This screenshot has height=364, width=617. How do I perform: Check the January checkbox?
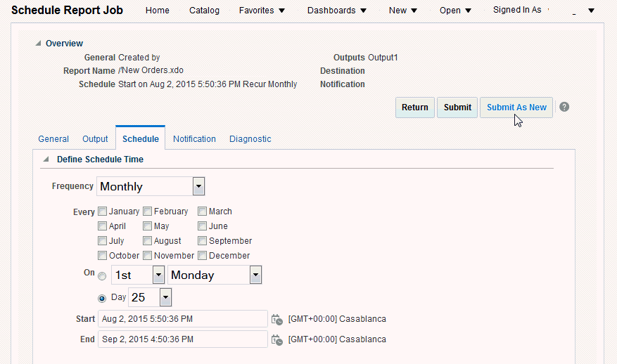tap(103, 212)
